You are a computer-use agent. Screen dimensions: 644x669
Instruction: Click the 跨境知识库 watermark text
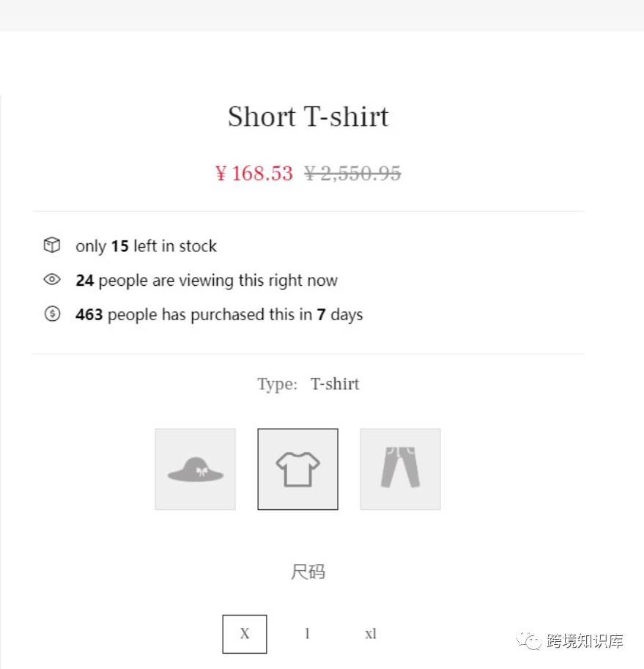(585, 641)
